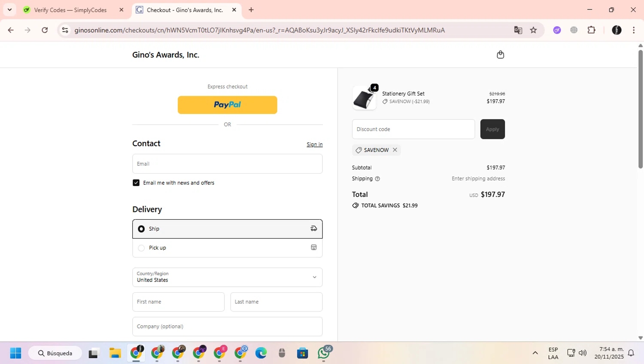Open Microsoft Store from the taskbar
Image resolution: width=644 pixels, height=364 pixels.
[x=303, y=353]
